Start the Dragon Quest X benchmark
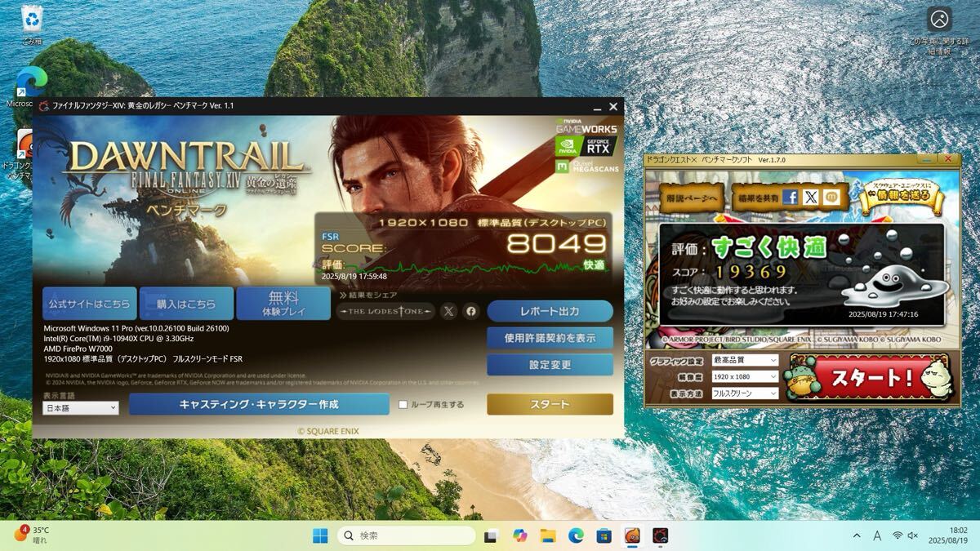980x551 pixels. [x=868, y=378]
